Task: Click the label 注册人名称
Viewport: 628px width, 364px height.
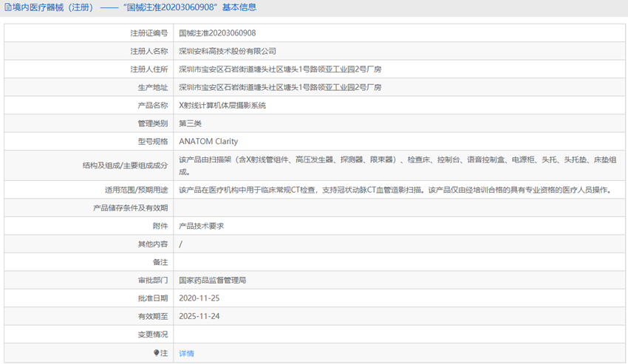Action: 149,51
